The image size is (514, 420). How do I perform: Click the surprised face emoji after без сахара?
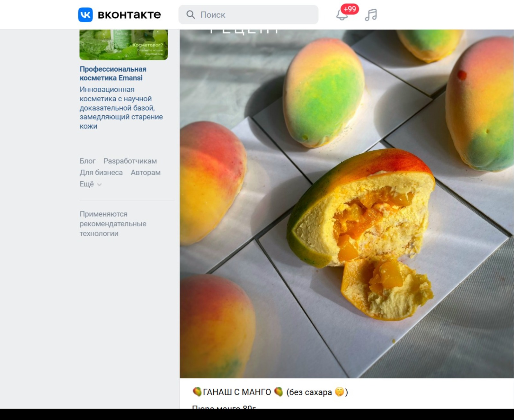339,392
